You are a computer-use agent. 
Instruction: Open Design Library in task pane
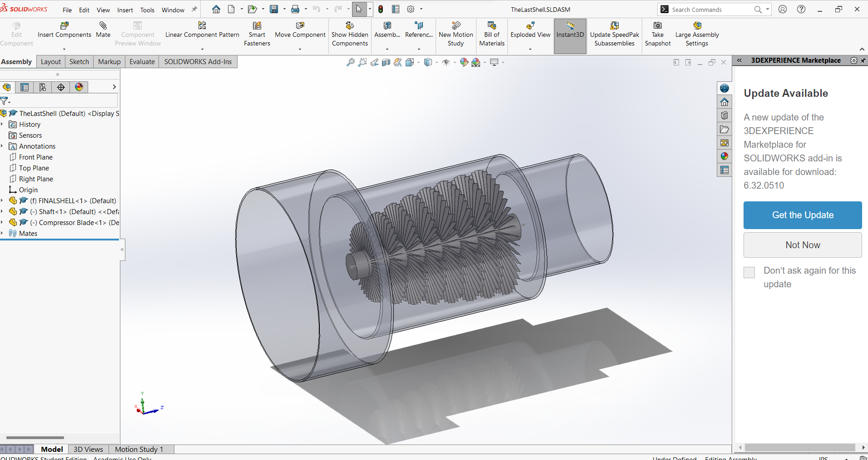(724, 115)
